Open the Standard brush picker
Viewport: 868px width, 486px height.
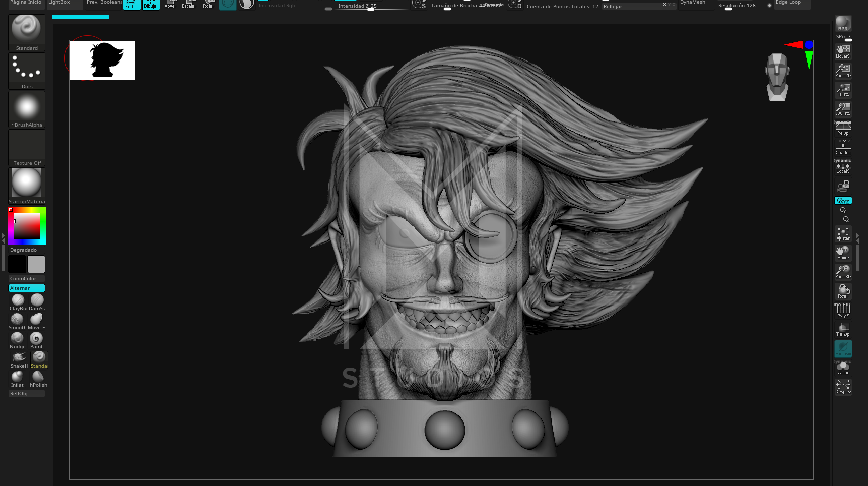tap(27, 32)
